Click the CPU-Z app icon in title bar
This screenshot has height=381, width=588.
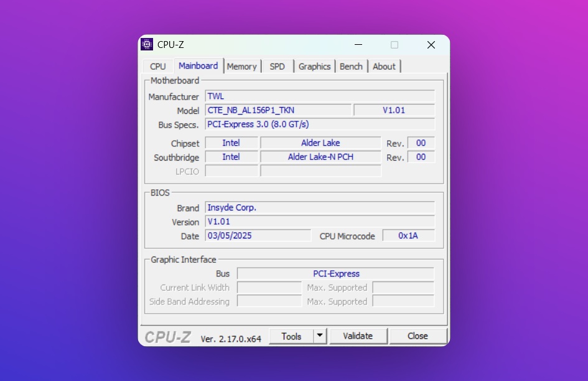coord(147,45)
